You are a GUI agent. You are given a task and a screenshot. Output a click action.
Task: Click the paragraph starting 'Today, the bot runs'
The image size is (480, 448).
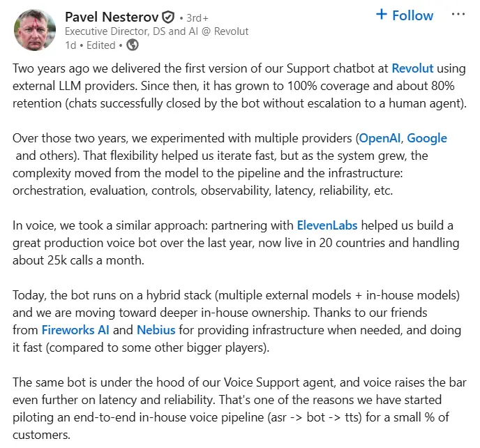coord(237,322)
